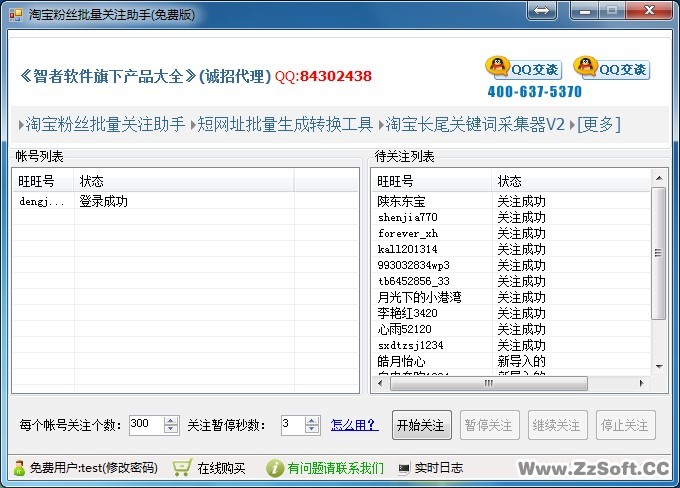680x488 pixels.
Task: Open 淘宝粉丝批量关注助手 link in navigation bar
Action: 103,124
